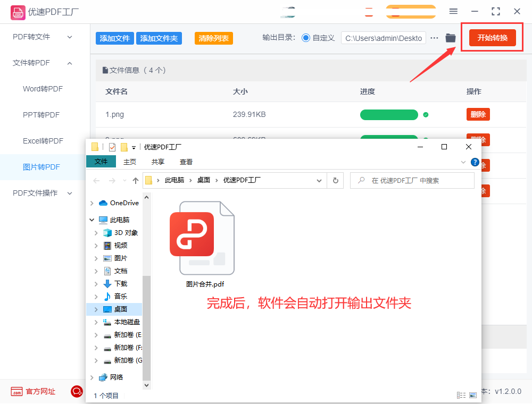Open the 官方网址 link
Viewport: 532px width, 404px height.
pyautogui.click(x=40, y=391)
